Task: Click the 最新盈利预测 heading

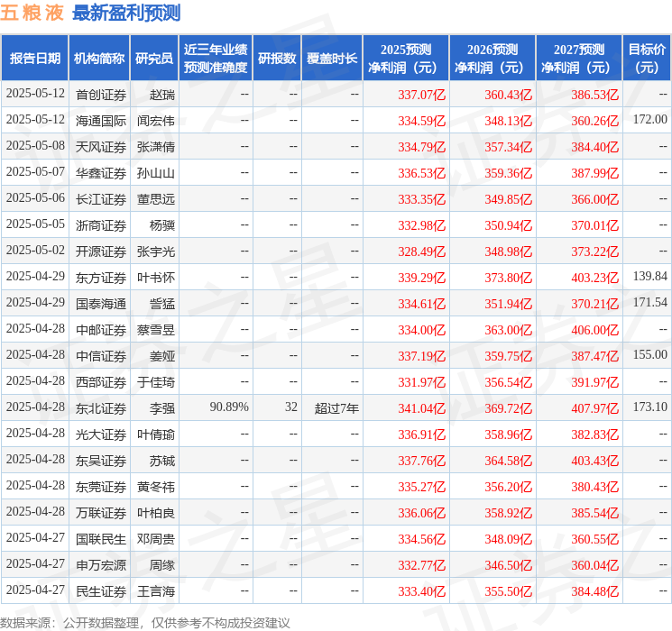Action: click(x=126, y=13)
